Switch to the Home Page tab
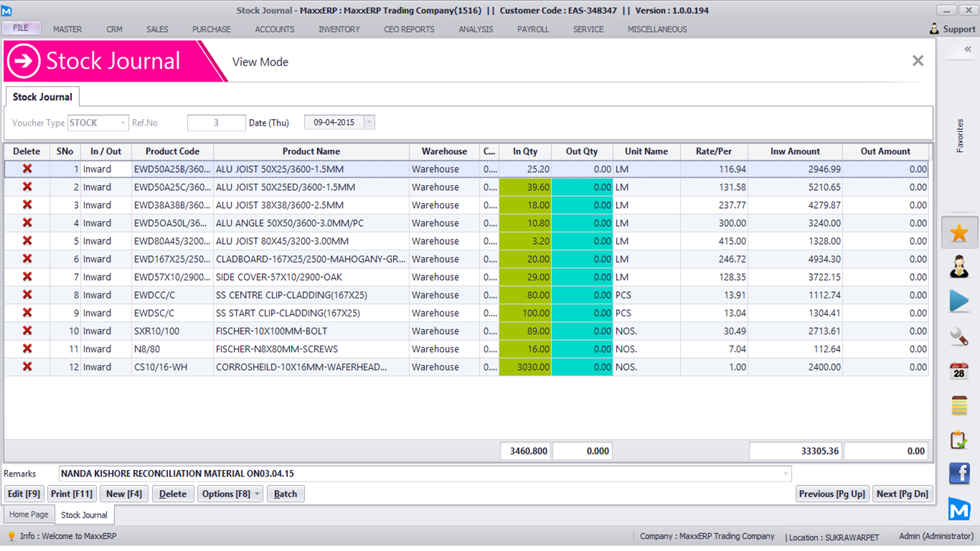 29,514
